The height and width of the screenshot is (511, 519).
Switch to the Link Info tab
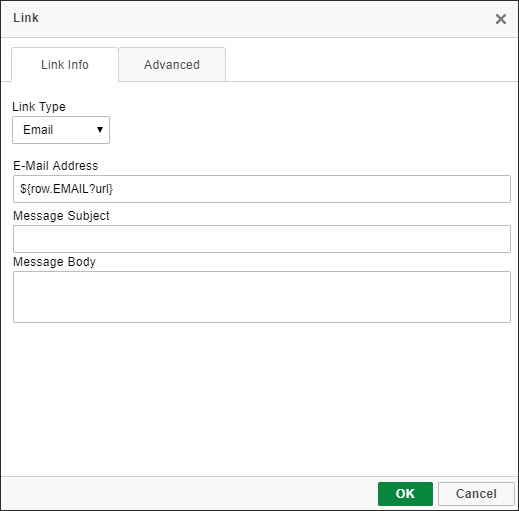65,65
